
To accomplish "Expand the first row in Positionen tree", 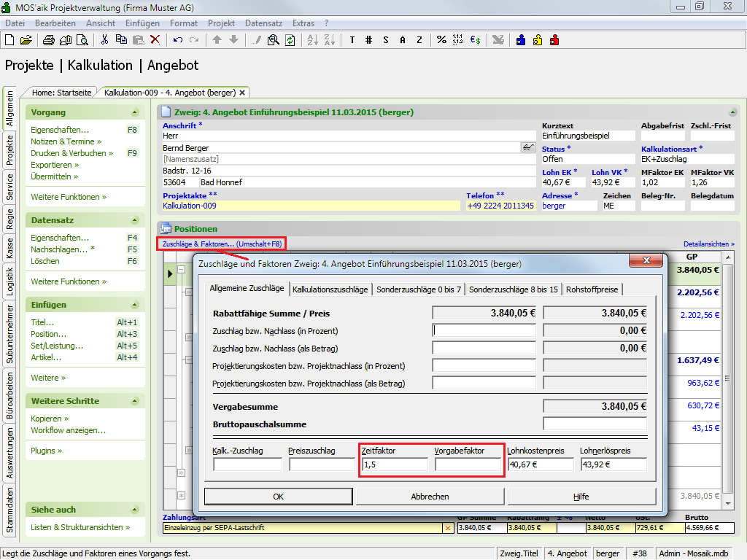I will (182, 269).
